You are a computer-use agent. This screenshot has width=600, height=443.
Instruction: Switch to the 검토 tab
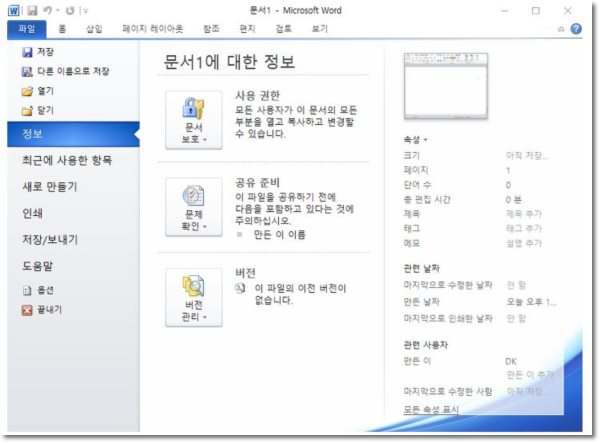[284, 29]
